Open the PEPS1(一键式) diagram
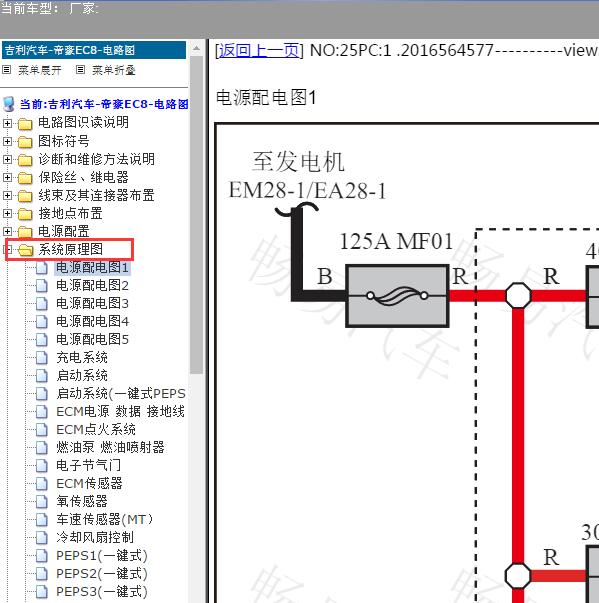 click(x=102, y=555)
